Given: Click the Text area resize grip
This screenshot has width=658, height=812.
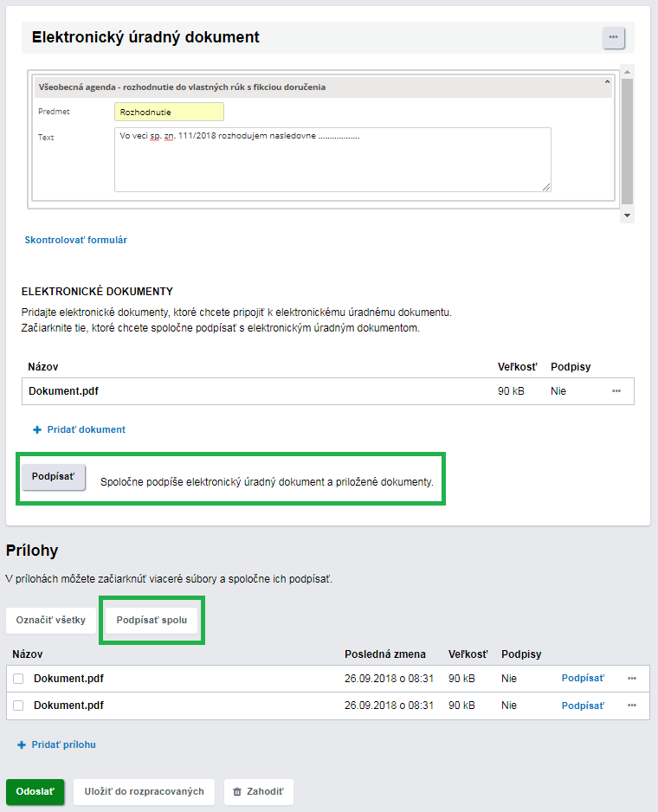Looking at the screenshot, I should click(546, 187).
